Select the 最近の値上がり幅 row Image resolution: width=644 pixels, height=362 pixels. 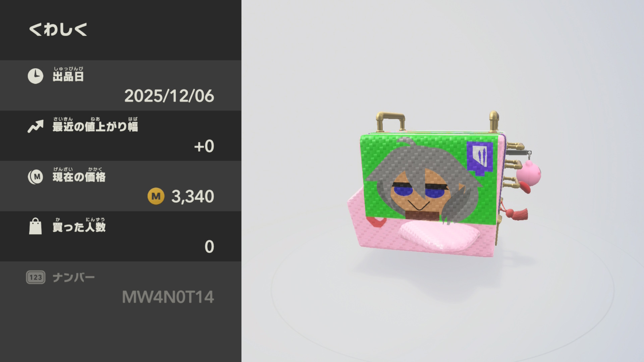121,136
